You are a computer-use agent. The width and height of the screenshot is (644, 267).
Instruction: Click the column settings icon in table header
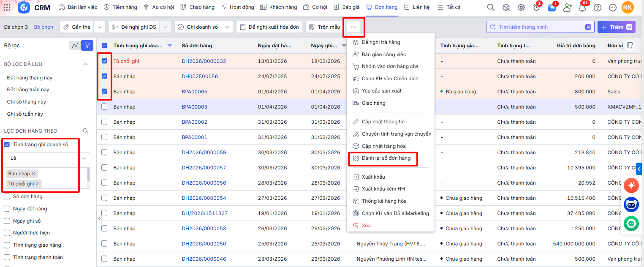click(x=630, y=46)
